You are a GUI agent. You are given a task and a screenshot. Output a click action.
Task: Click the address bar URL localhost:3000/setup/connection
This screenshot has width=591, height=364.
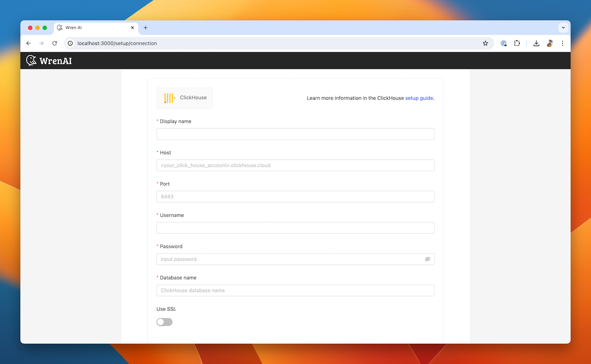117,43
